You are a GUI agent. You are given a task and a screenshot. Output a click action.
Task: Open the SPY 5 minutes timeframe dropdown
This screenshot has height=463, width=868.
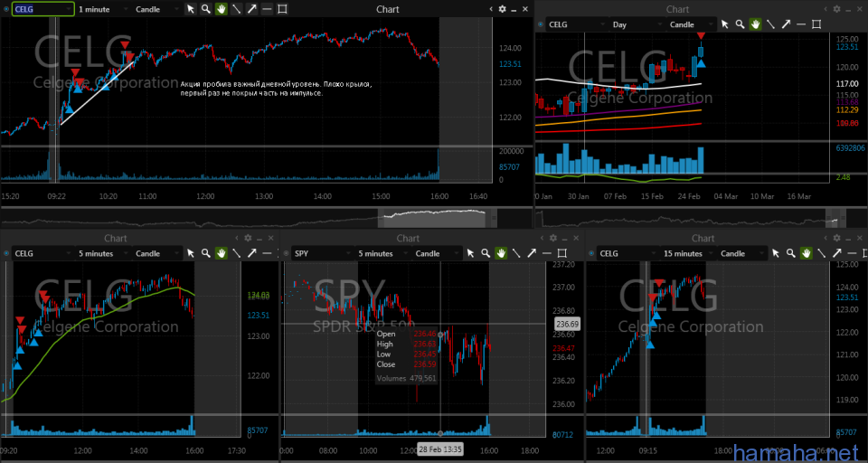[x=382, y=253]
